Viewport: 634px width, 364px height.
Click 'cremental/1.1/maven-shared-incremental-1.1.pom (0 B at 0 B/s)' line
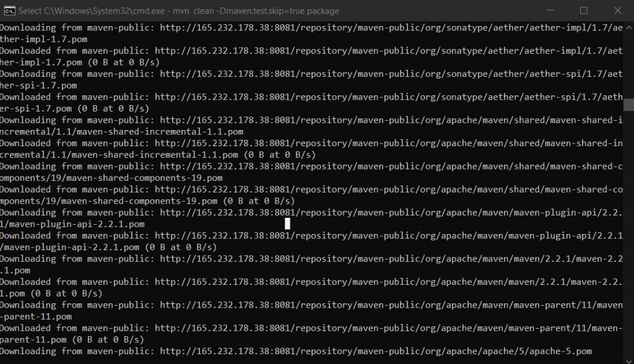pos(158,155)
